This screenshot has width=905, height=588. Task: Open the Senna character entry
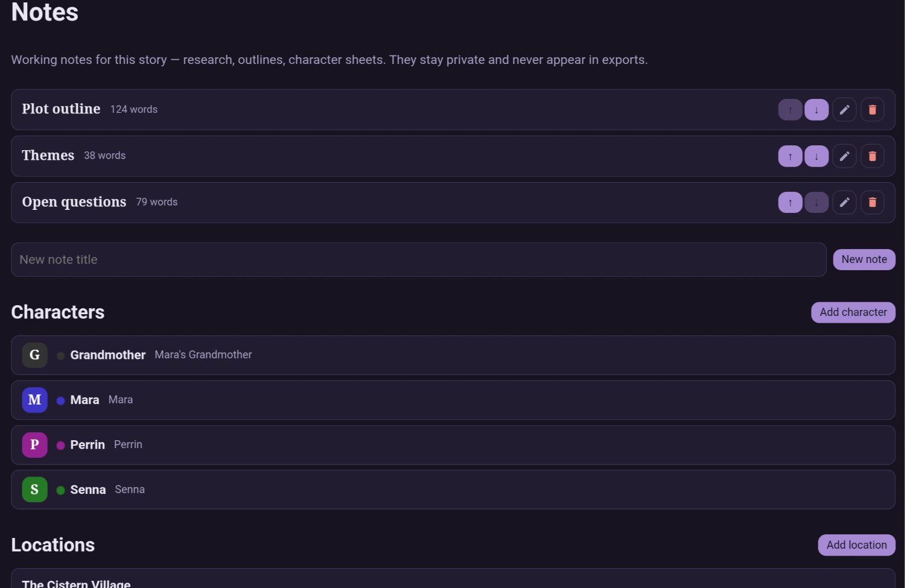point(453,490)
